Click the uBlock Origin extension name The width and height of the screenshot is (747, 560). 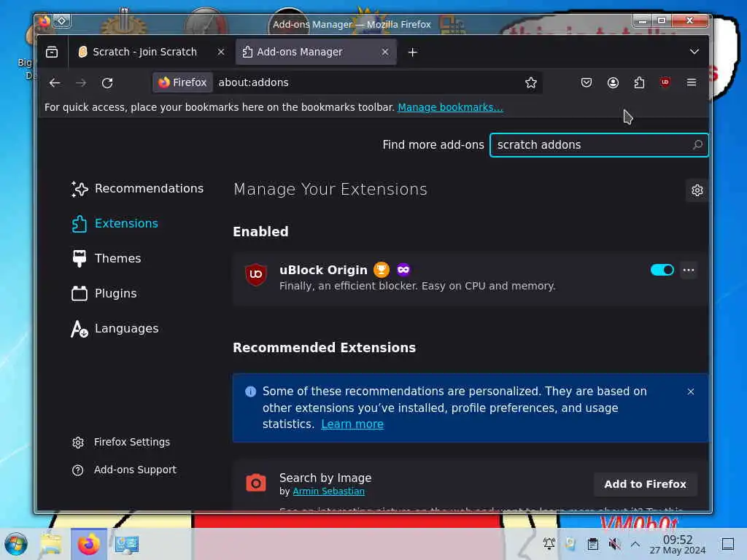pyautogui.click(x=323, y=270)
